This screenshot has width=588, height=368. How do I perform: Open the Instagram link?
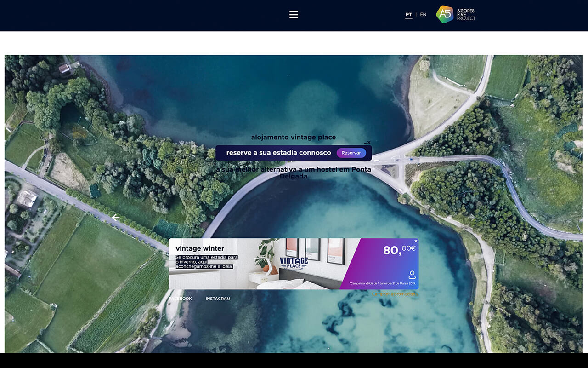pyautogui.click(x=218, y=299)
